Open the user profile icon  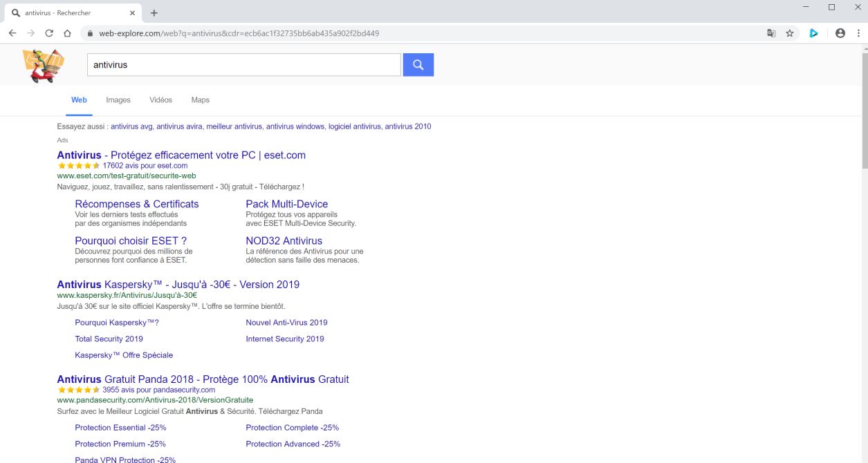point(840,33)
